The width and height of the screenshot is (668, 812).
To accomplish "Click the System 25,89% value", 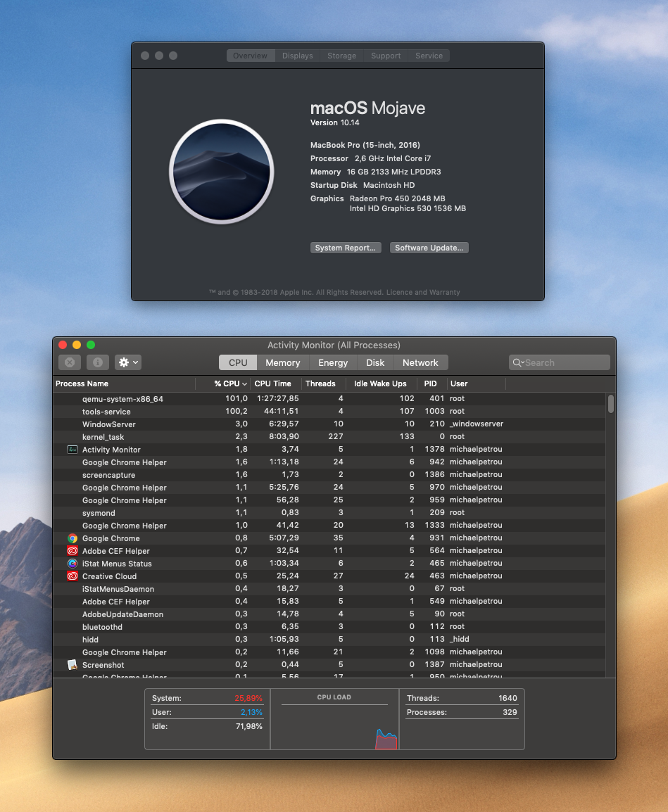I will click(248, 698).
